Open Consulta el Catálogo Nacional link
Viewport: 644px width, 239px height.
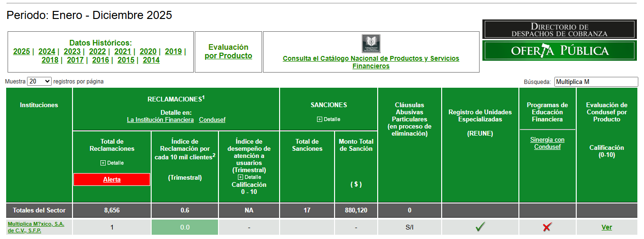pyautogui.click(x=371, y=62)
